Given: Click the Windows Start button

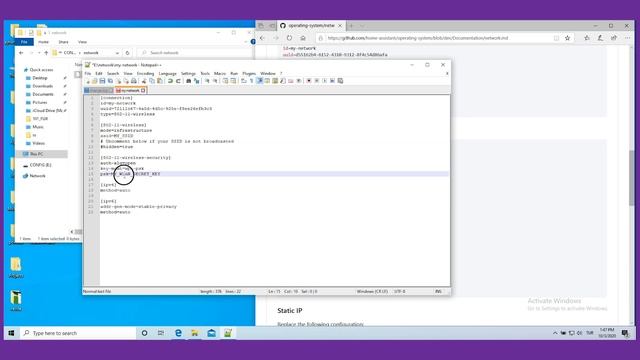Looking at the screenshot, I should (x=11, y=333).
